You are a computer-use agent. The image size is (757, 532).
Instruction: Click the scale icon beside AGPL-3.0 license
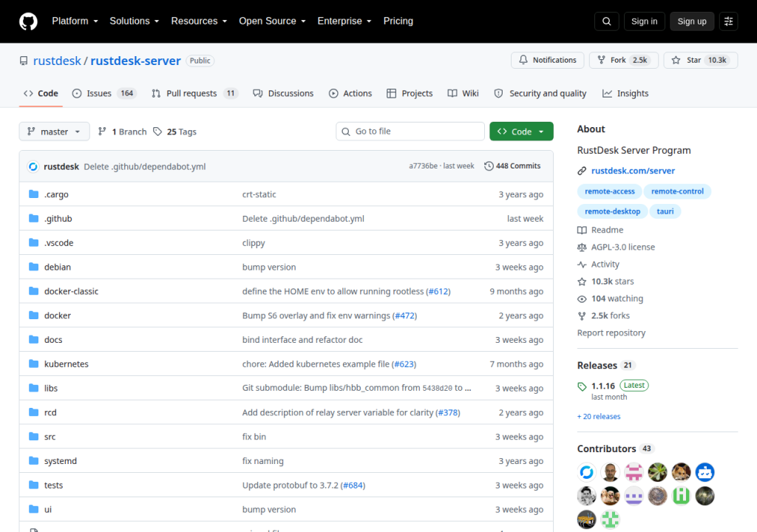point(582,248)
